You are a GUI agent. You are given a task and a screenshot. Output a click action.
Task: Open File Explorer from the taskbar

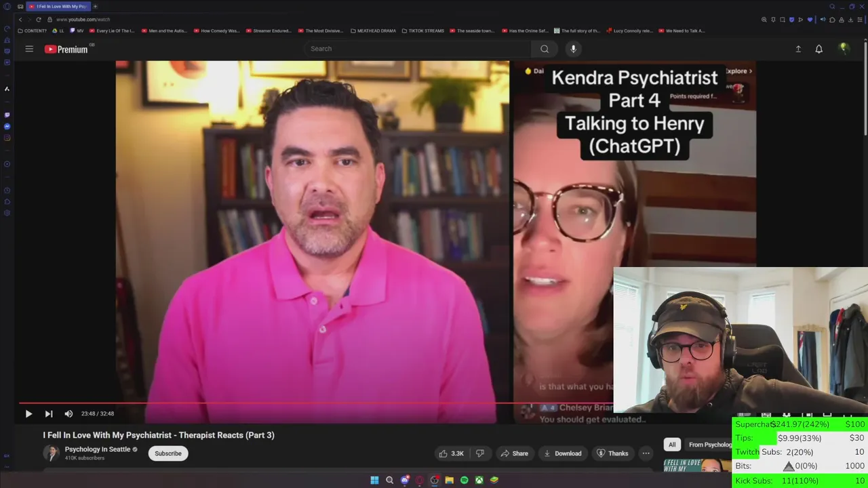click(x=449, y=480)
